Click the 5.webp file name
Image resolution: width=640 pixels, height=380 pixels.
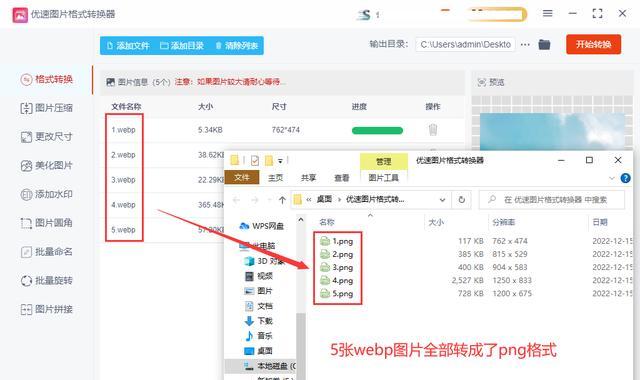click(123, 230)
